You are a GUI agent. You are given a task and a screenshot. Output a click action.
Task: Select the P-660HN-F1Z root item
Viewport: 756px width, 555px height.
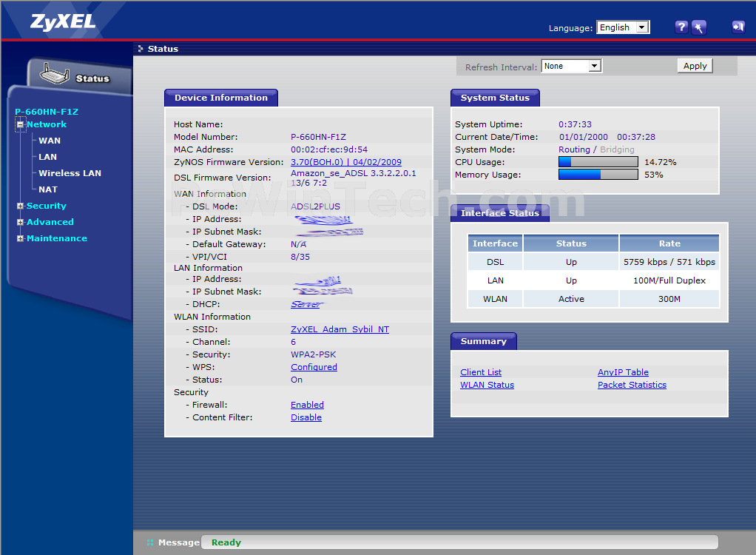pos(47,112)
